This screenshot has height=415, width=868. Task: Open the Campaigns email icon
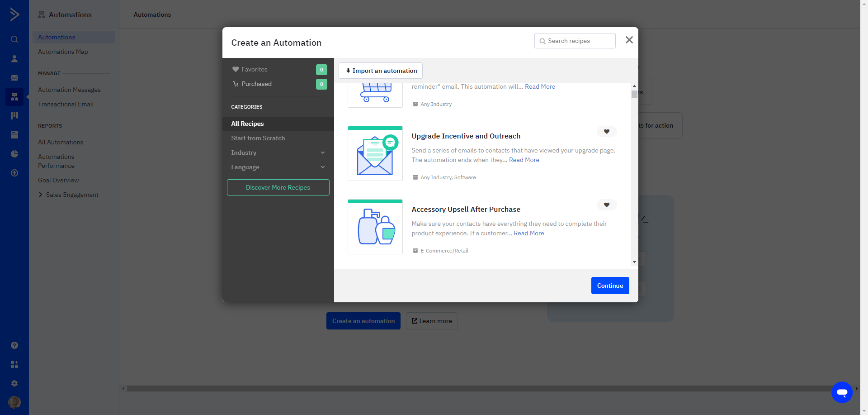(14, 77)
